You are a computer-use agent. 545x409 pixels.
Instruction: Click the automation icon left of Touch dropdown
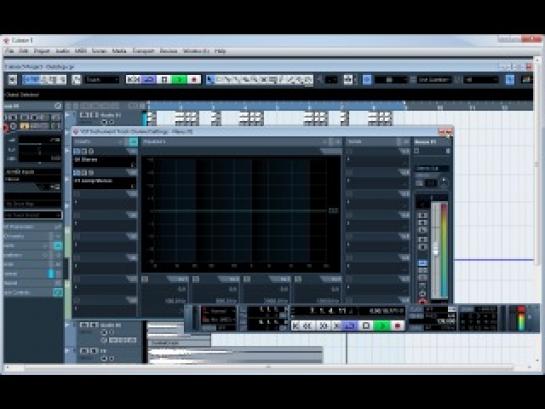(76, 80)
